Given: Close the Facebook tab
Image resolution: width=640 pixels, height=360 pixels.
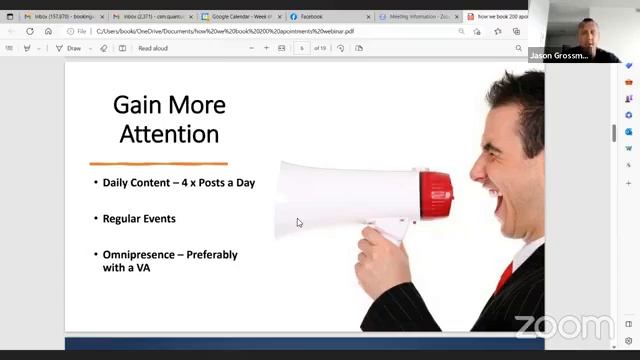Looking at the screenshot, I should coord(368,17).
